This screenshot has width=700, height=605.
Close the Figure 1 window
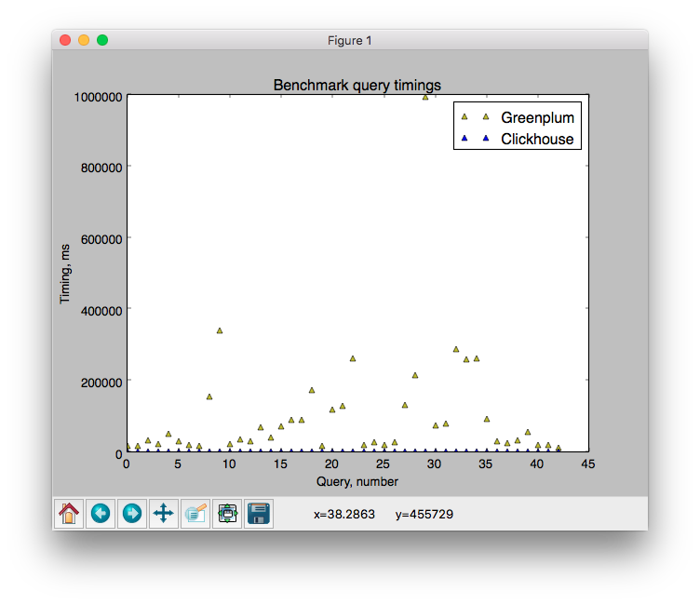pyautogui.click(x=65, y=40)
